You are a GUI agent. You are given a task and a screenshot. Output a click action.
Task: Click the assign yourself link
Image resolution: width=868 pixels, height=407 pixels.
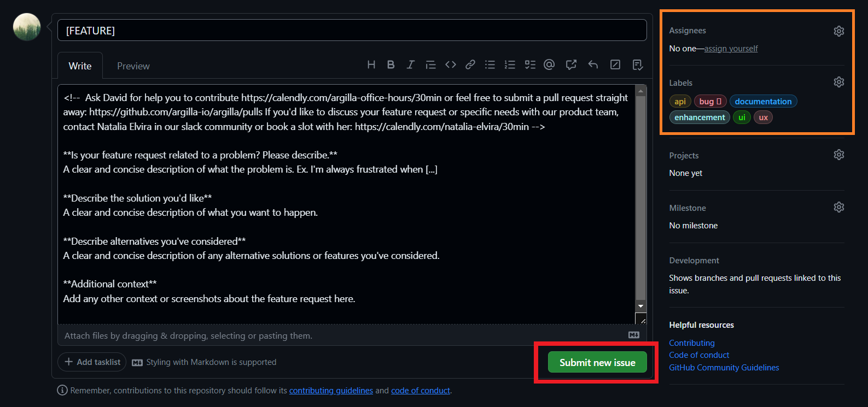pos(731,49)
